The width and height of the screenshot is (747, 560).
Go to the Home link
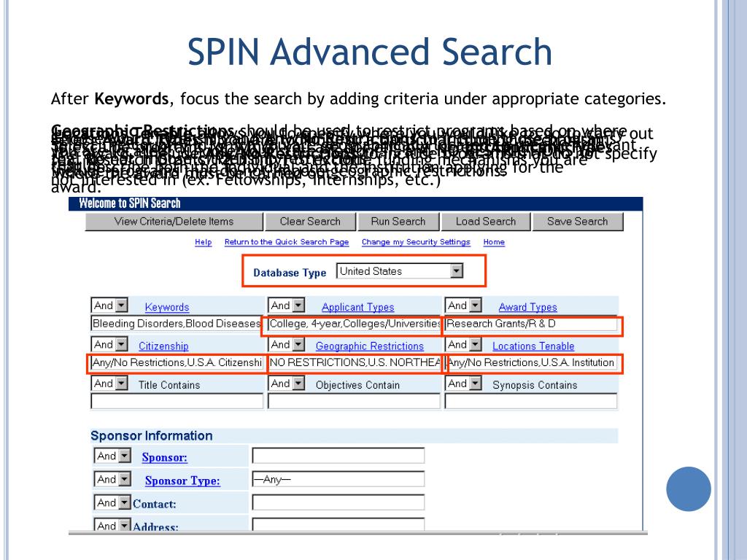[x=494, y=242]
